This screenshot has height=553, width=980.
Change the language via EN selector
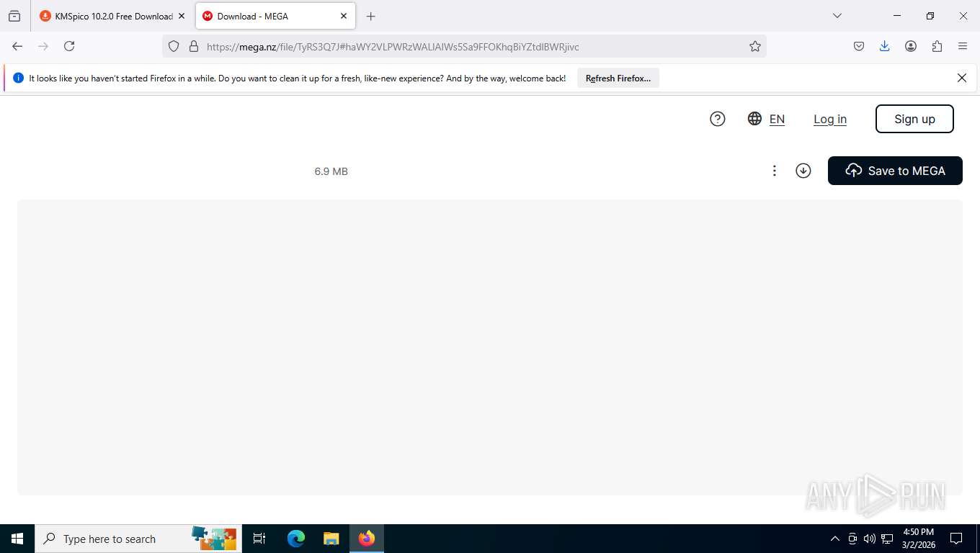pos(767,119)
